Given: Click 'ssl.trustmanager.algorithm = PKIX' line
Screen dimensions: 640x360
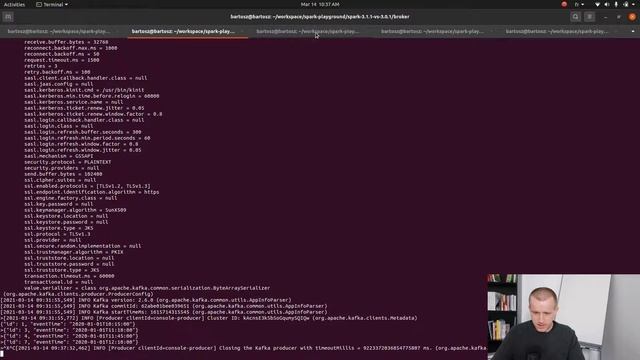Looking at the screenshot, I should (74, 252).
